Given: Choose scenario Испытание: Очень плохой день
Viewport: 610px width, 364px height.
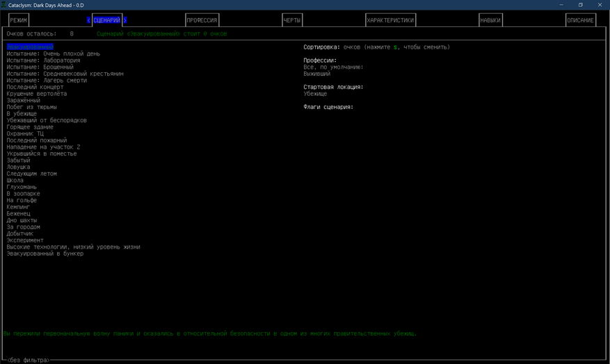Looking at the screenshot, I should [54, 53].
